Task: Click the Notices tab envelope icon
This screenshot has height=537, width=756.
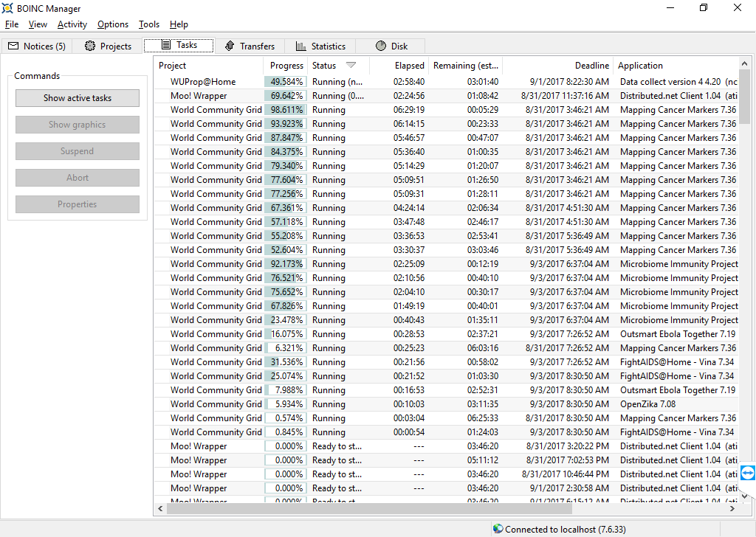Action: pyautogui.click(x=13, y=46)
